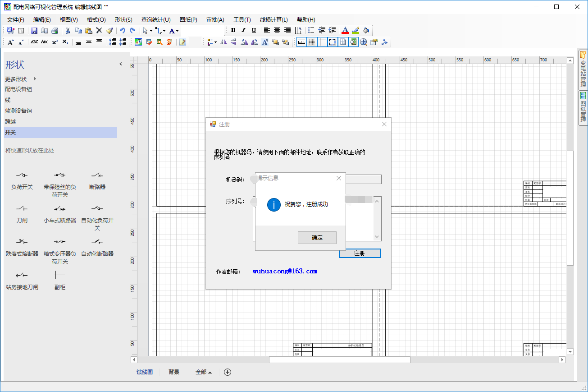Redo the last undone action
Screen dimensions: 588x392
pos(132,31)
